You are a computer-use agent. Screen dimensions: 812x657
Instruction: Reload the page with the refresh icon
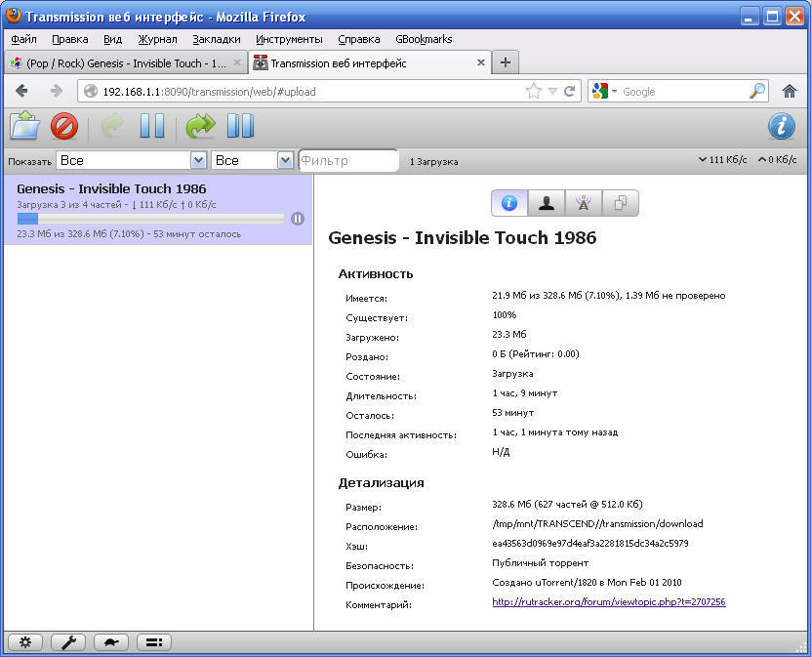570,91
